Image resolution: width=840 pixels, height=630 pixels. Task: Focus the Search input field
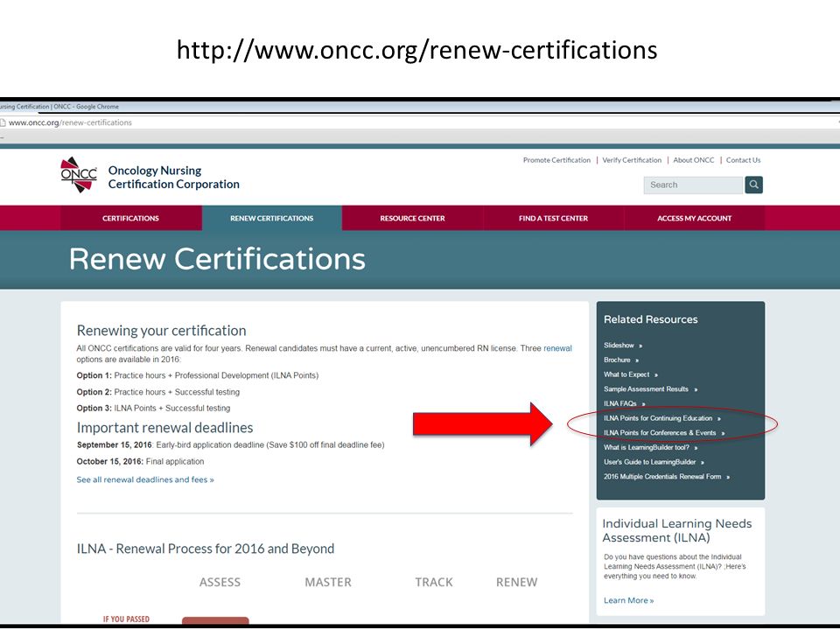coord(693,185)
